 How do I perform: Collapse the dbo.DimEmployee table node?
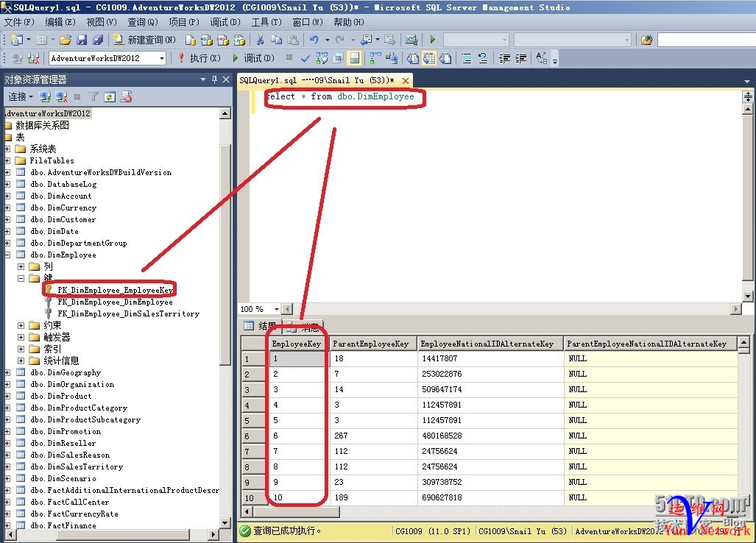[7, 255]
